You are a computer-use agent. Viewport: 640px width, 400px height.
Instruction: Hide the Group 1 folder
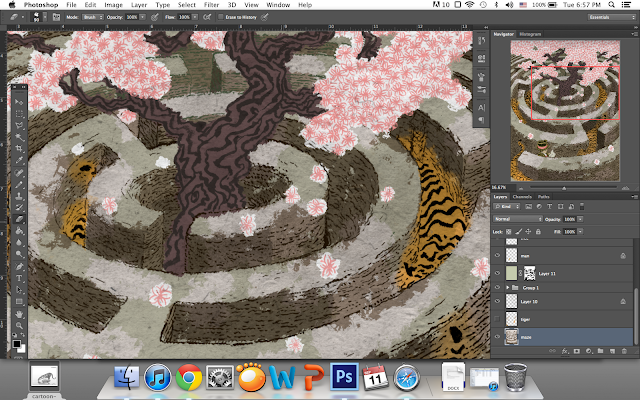[x=497, y=287]
